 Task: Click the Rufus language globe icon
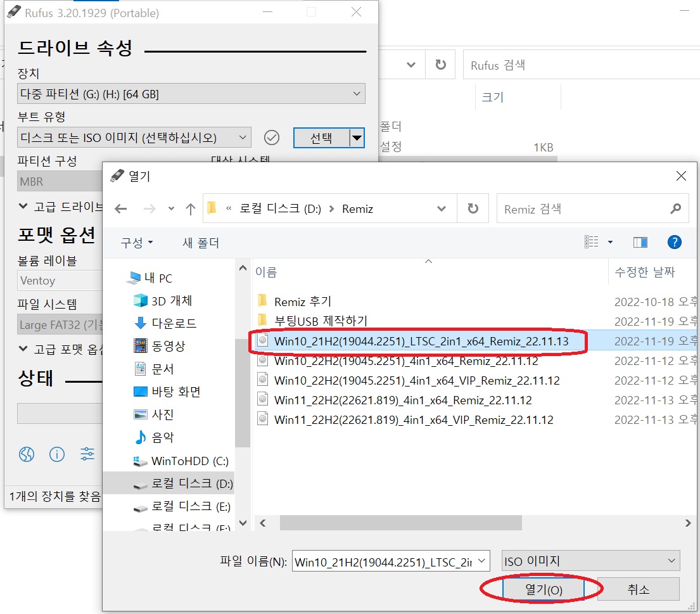[x=27, y=454]
